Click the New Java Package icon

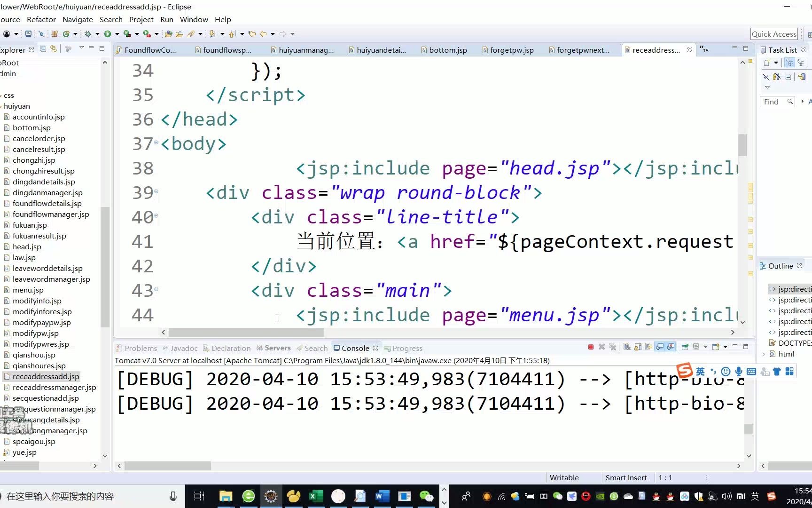click(x=55, y=34)
